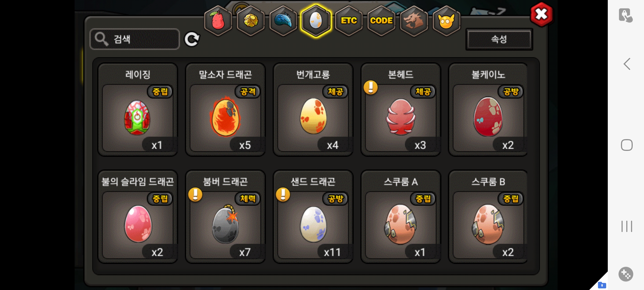
Task: Pick the 샌드 드래곤 egg with x11
Action: point(313,217)
